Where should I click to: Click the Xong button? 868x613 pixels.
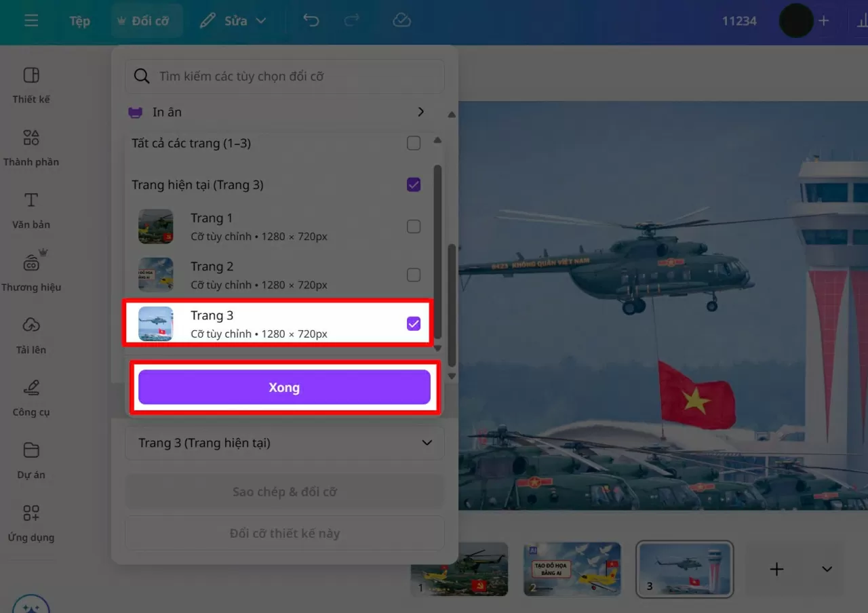coord(284,387)
